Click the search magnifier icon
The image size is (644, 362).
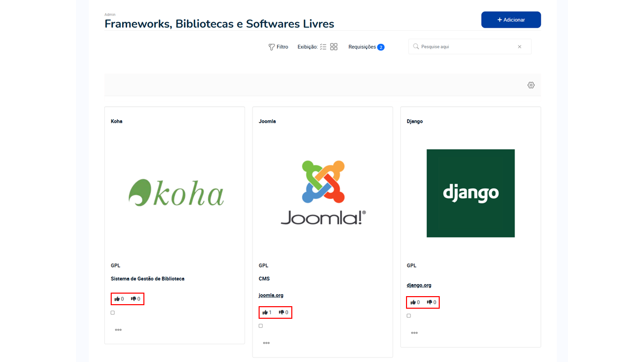pyautogui.click(x=416, y=46)
